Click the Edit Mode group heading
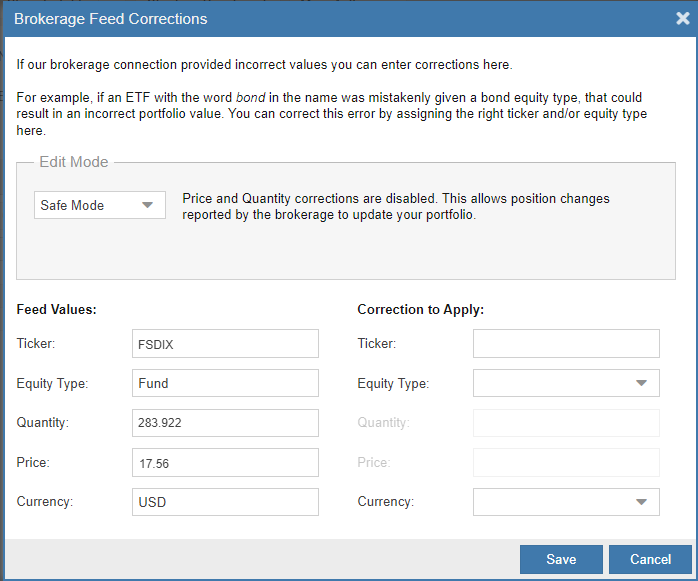Screen dimensions: 698x581 73,162
